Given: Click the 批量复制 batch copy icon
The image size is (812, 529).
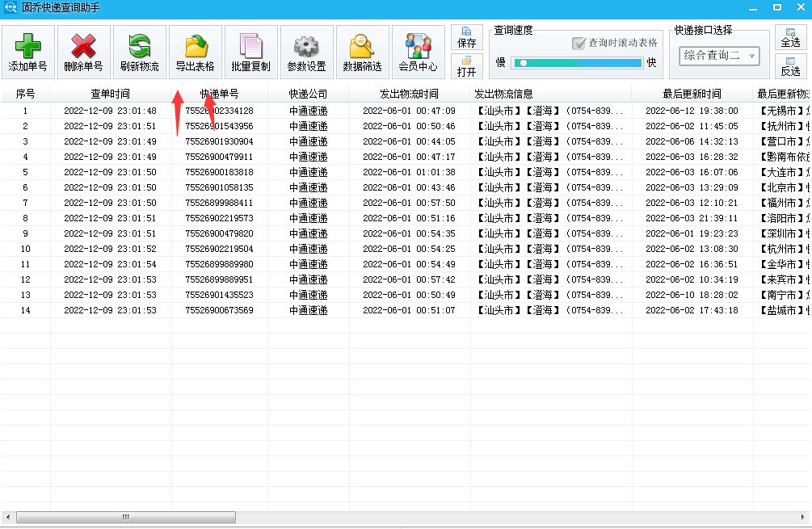Looking at the screenshot, I should [x=250, y=50].
